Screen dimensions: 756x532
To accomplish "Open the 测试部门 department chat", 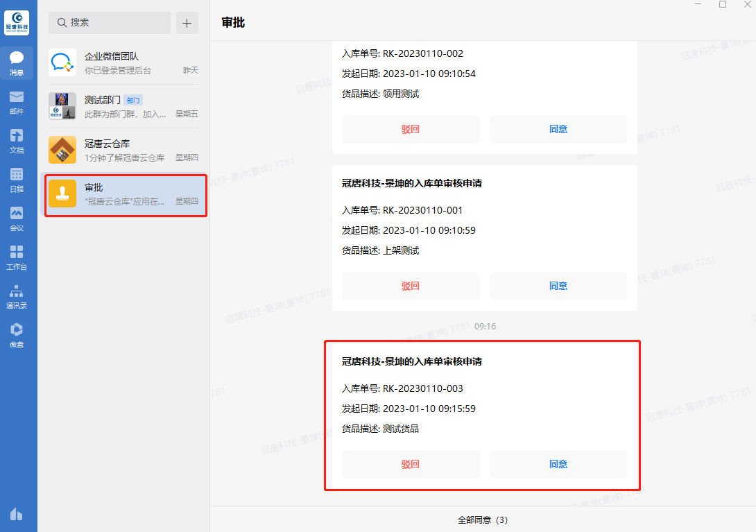I will 123,106.
